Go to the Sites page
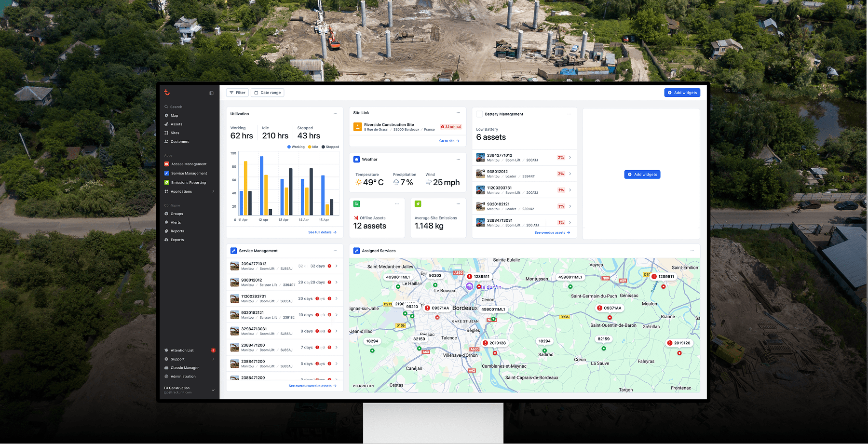The width and height of the screenshot is (868, 444). [172, 133]
